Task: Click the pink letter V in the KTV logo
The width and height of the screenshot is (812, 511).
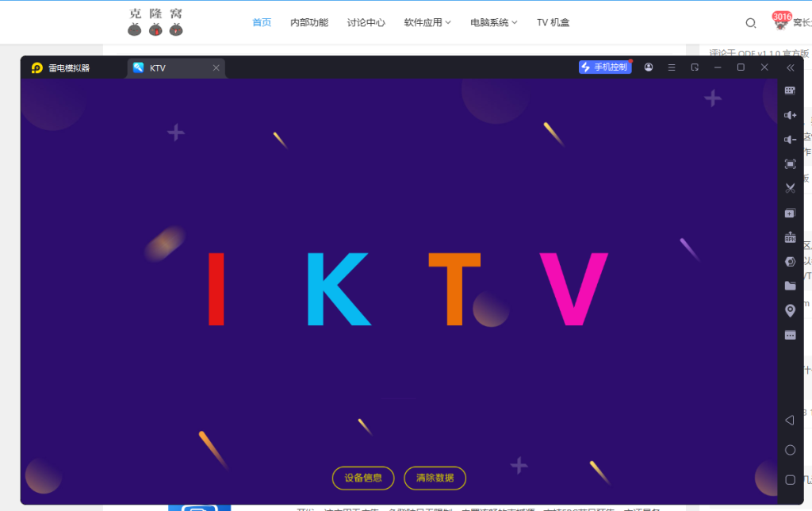Action: click(x=574, y=289)
